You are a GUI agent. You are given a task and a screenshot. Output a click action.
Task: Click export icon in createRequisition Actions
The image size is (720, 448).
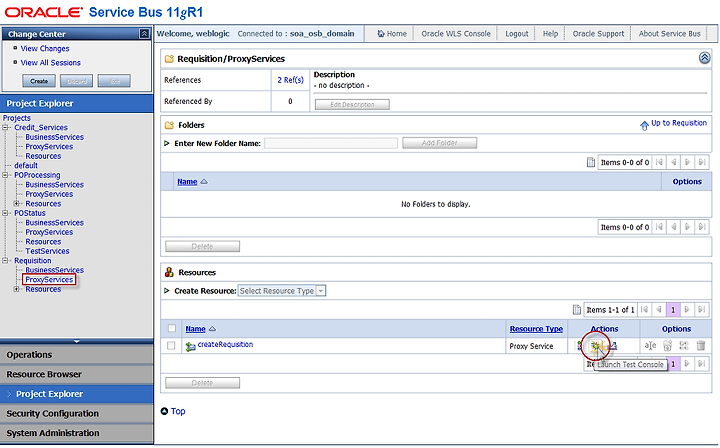(613, 346)
